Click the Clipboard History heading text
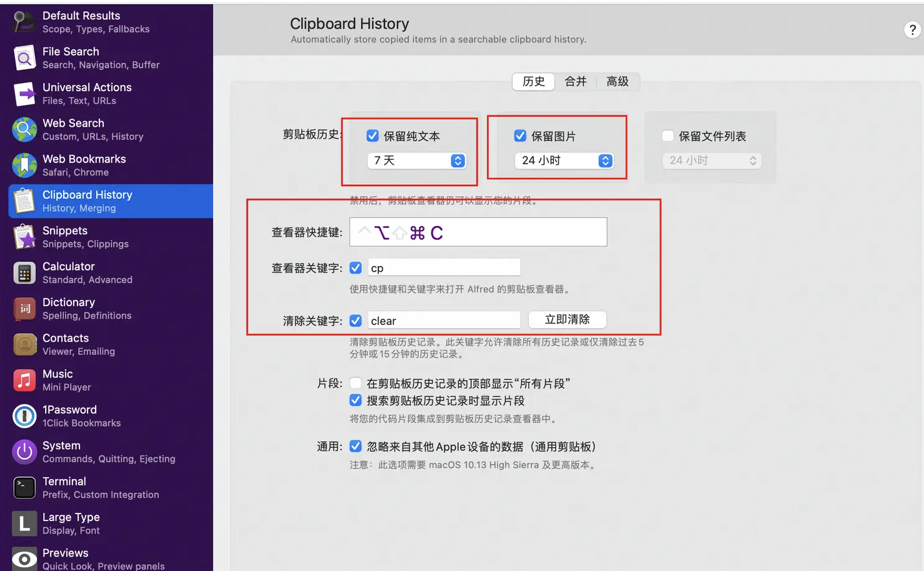This screenshot has width=924, height=571. pos(349,24)
